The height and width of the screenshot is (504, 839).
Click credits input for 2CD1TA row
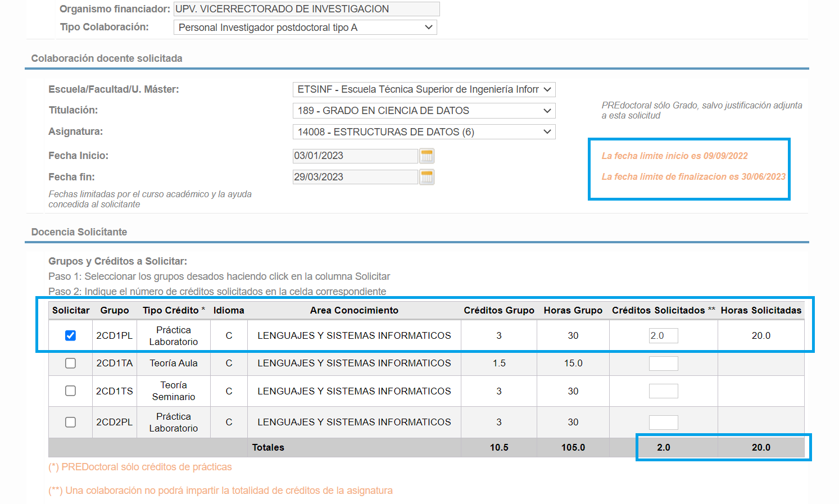(663, 364)
